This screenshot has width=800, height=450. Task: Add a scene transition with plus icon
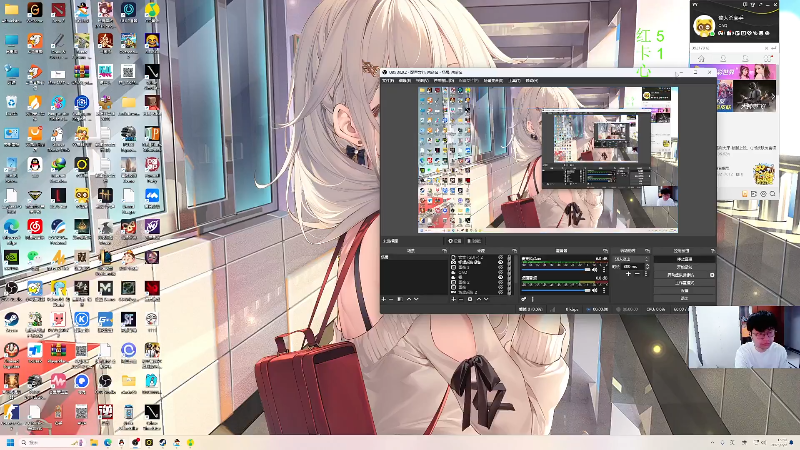(628, 273)
